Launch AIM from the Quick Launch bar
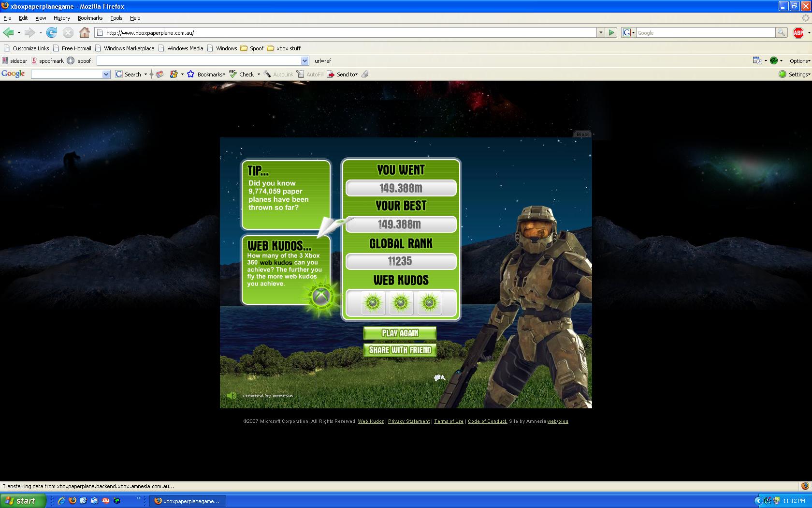The image size is (812, 508). (x=105, y=501)
